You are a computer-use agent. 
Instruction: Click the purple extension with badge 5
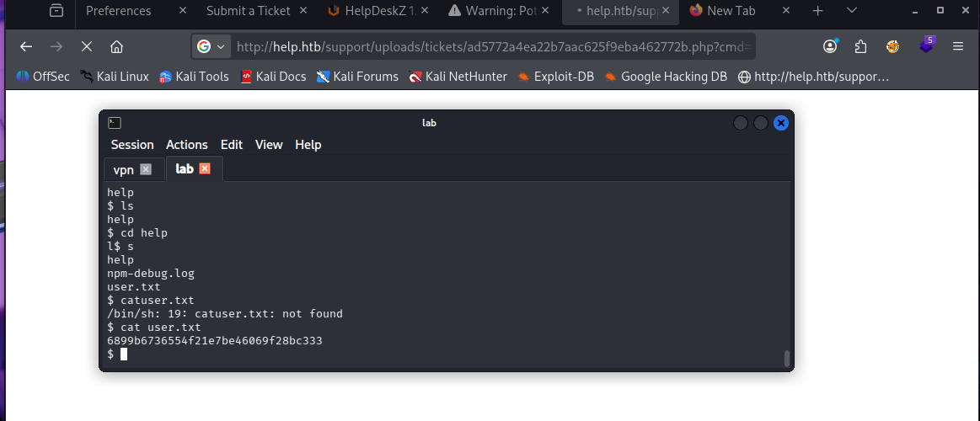tap(925, 45)
